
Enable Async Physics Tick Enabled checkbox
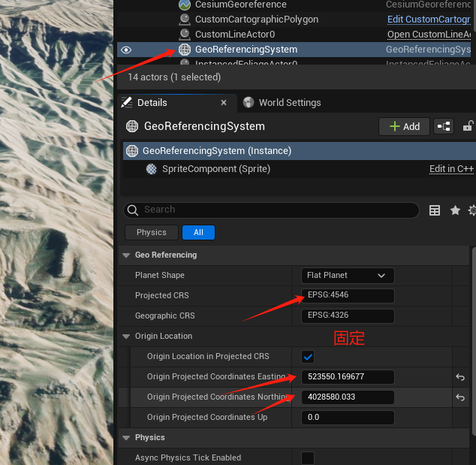tap(308, 457)
